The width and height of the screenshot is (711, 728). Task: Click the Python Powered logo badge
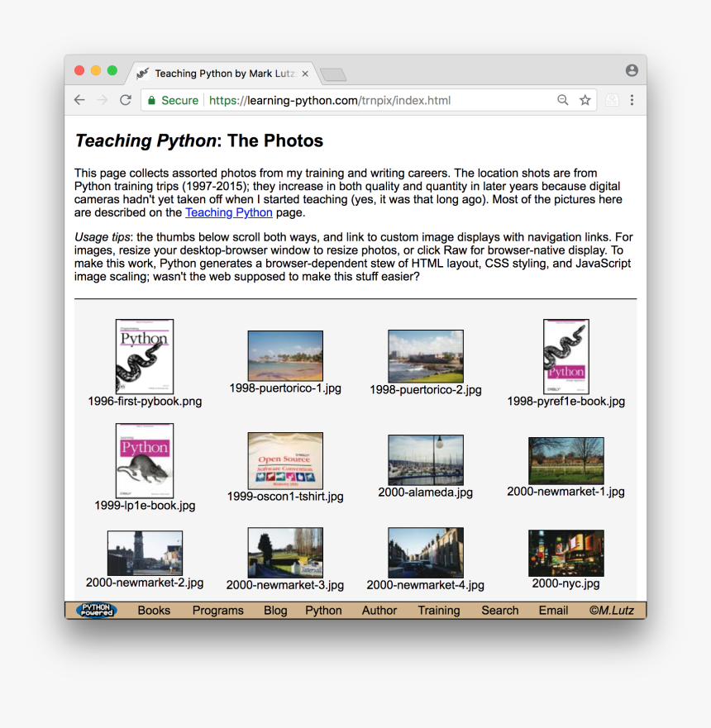pos(97,610)
